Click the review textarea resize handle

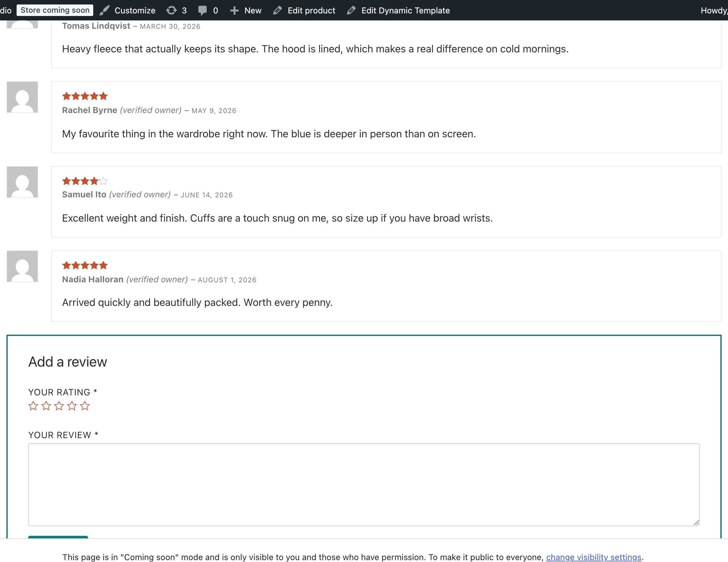(x=696, y=522)
